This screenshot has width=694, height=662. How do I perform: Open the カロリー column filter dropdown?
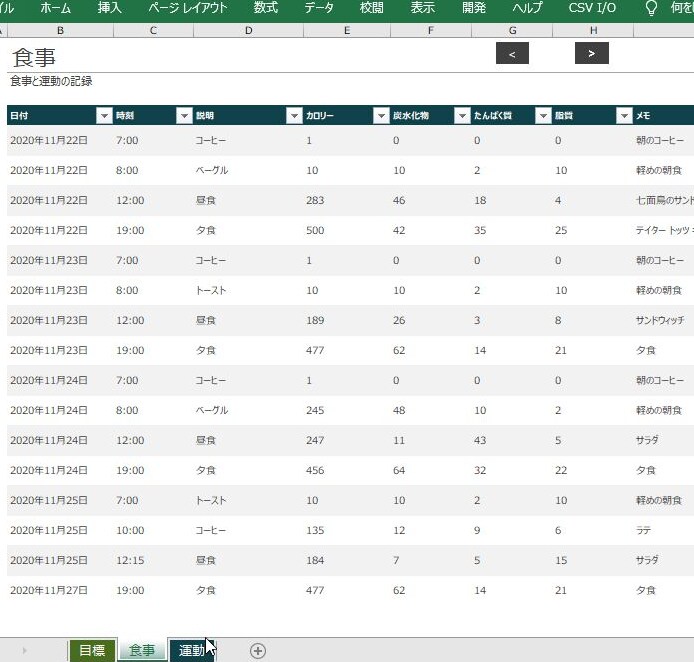click(x=381, y=116)
